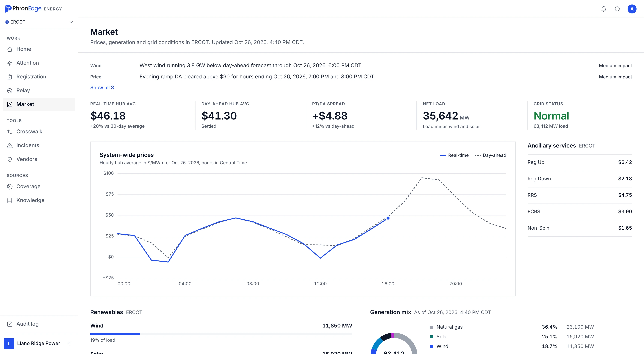Click the Vendors shield icon
This screenshot has width=644, height=354.
pyautogui.click(x=10, y=159)
